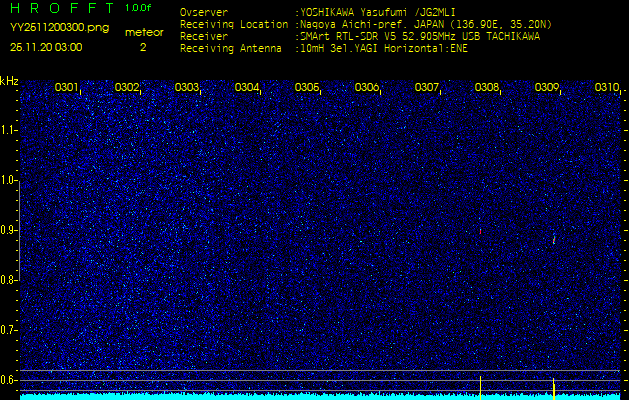Click the gray vertical range bar by 0.9 kHz

[20, 230]
